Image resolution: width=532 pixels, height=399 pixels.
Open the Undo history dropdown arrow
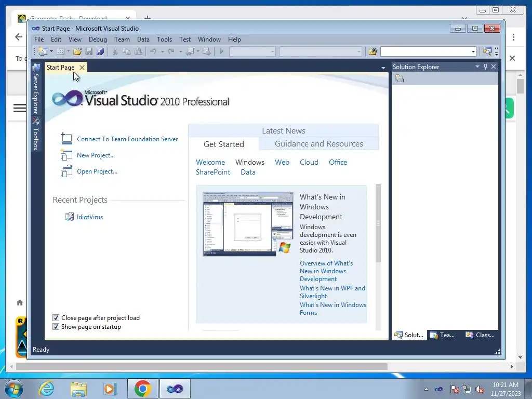point(162,51)
